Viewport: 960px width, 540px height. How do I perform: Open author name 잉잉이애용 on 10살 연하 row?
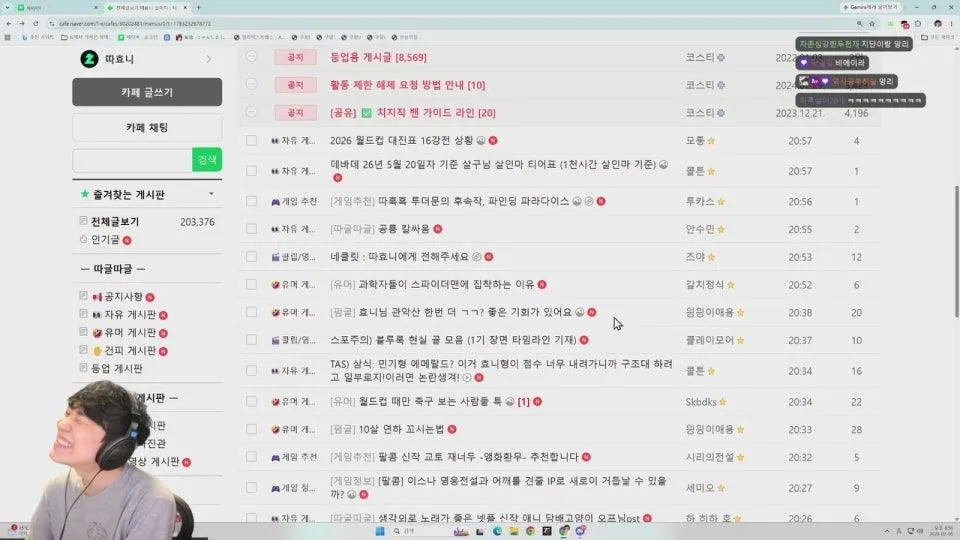coord(710,429)
